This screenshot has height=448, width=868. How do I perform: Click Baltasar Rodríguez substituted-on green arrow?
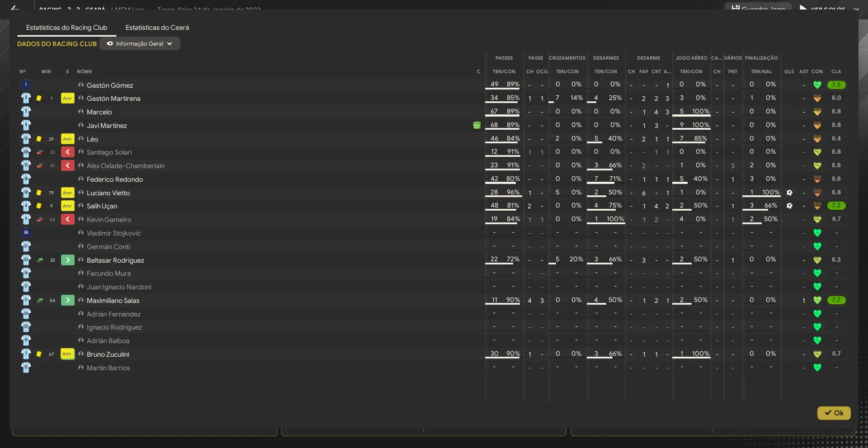coord(67,260)
